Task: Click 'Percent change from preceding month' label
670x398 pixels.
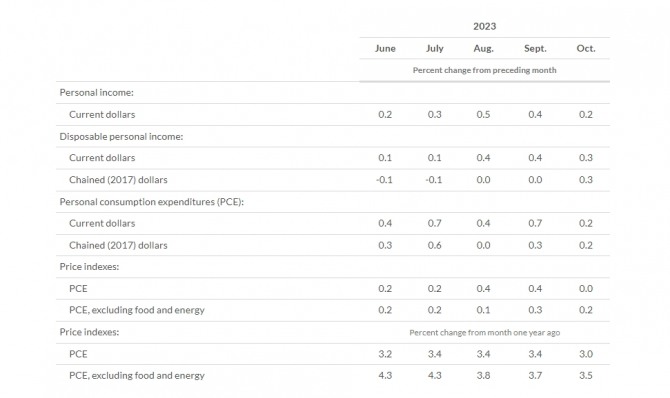Action: tap(484, 70)
